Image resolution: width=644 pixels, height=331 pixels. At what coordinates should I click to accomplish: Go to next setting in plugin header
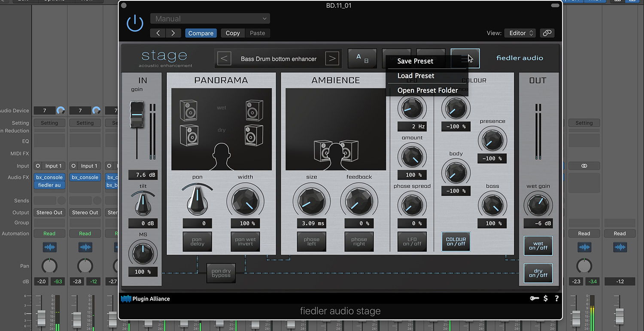click(x=173, y=33)
